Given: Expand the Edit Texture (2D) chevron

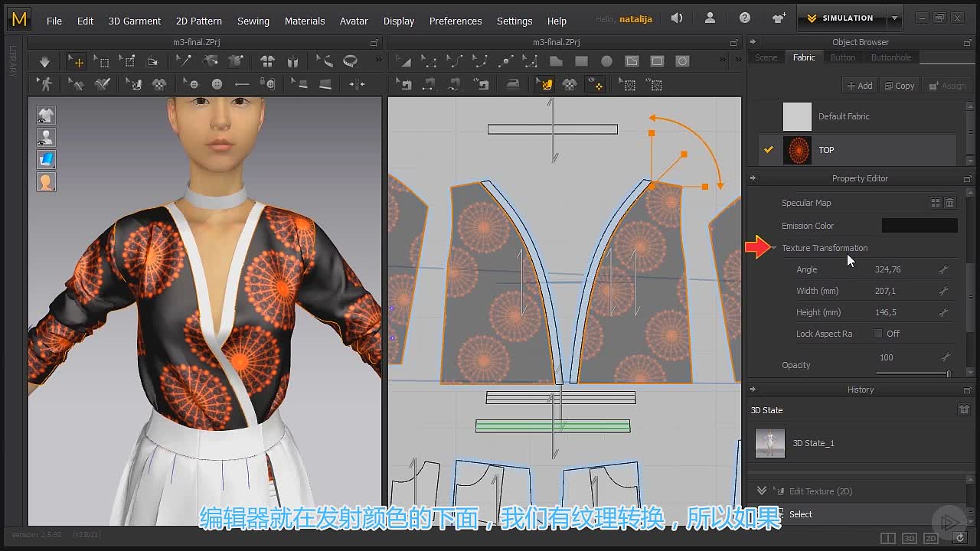Looking at the screenshot, I should (761, 491).
